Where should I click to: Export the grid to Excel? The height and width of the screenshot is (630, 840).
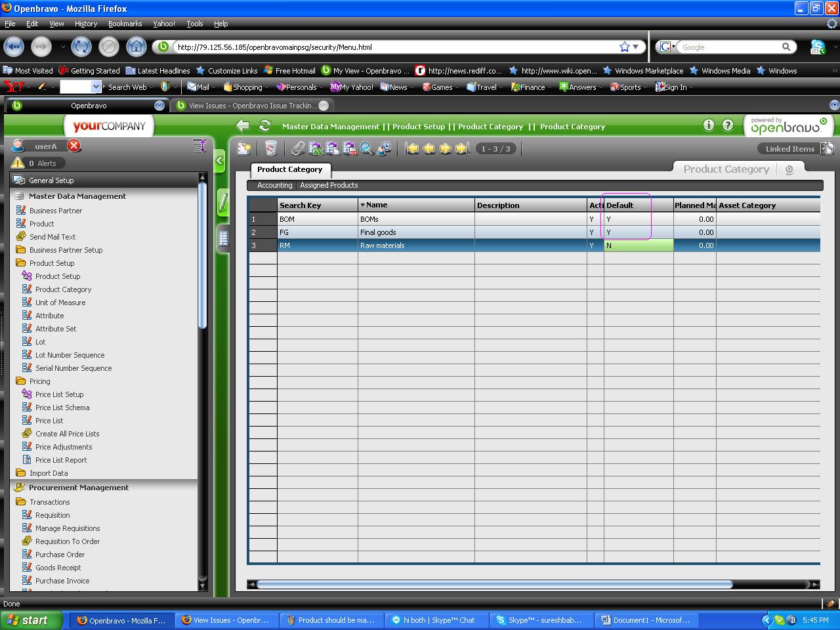316,149
